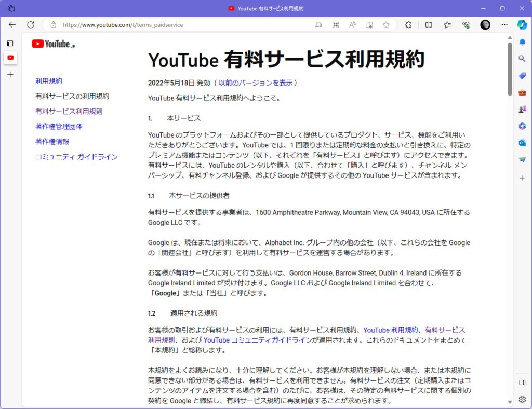
Task: Open the profile avatar menu
Action: (485, 25)
